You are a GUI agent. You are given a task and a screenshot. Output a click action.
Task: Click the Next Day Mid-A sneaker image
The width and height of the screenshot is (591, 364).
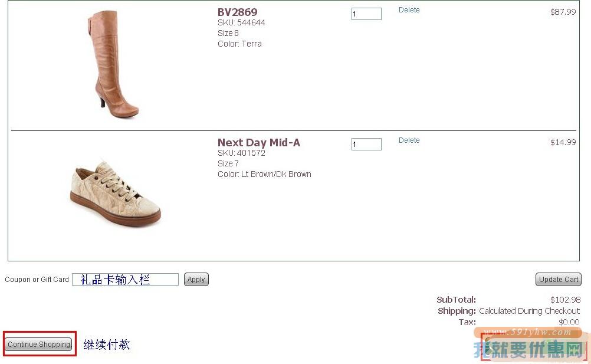(115, 193)
